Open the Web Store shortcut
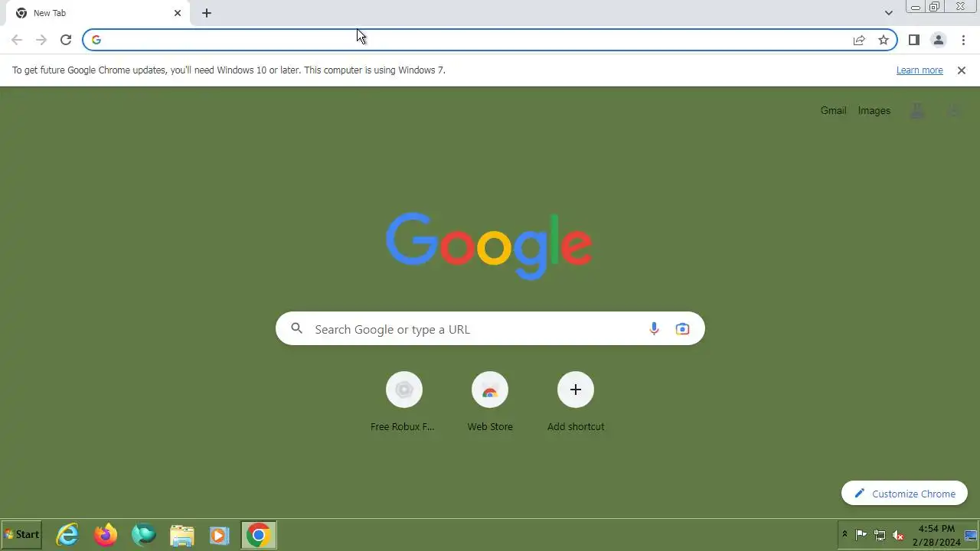Image resolution: width=980 pixels, height=551 pixels. (x=490, y=402)
